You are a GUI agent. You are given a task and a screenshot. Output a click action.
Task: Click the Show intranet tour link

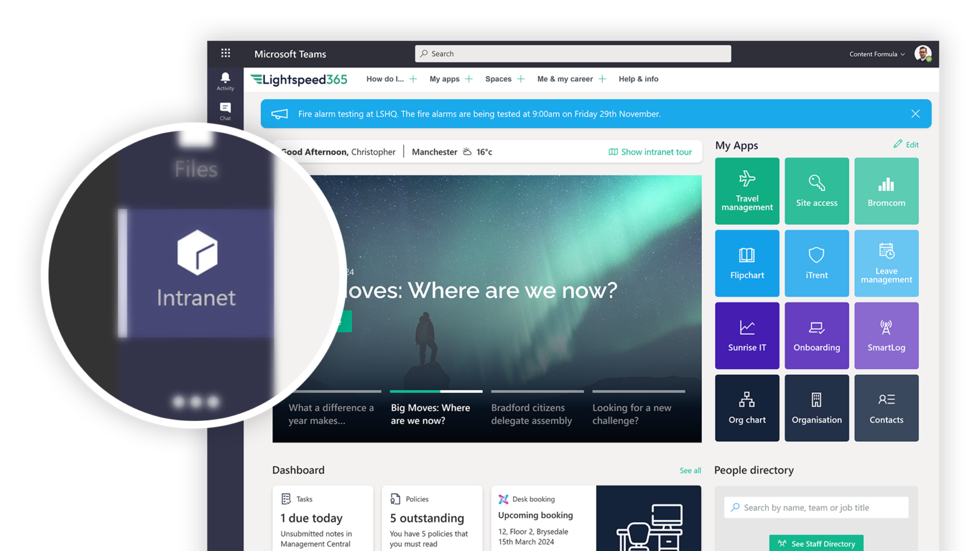[x=650, y=152]
